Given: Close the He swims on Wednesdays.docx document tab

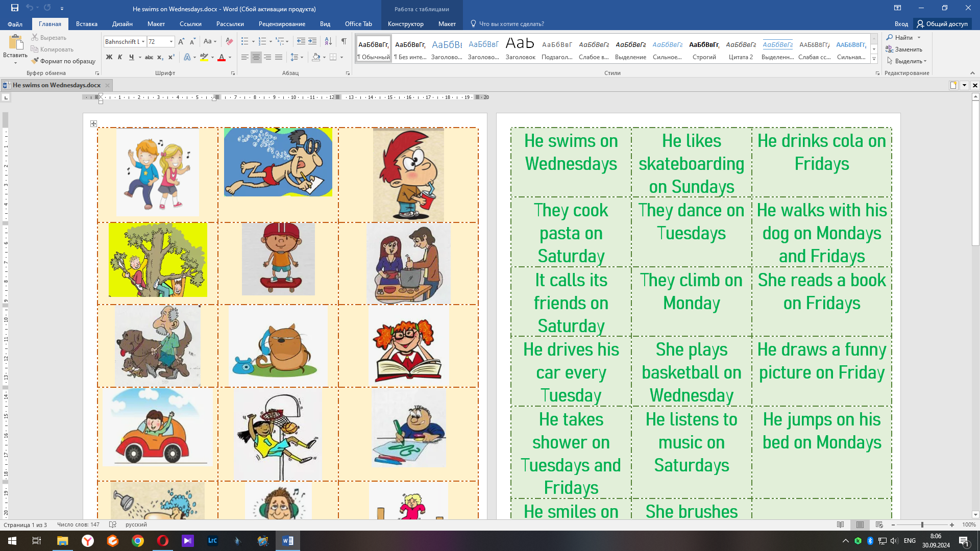Looking at the screenshot, I should [107, 85].
